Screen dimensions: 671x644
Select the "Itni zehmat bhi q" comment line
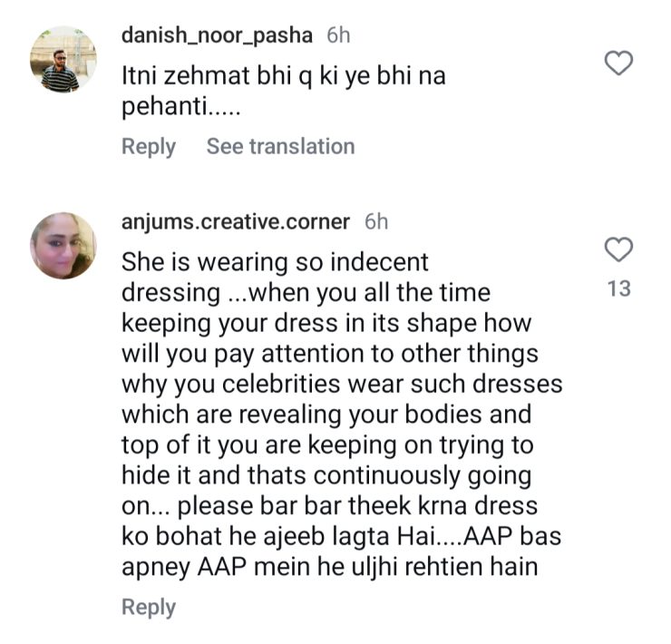[x=284, y=77]
